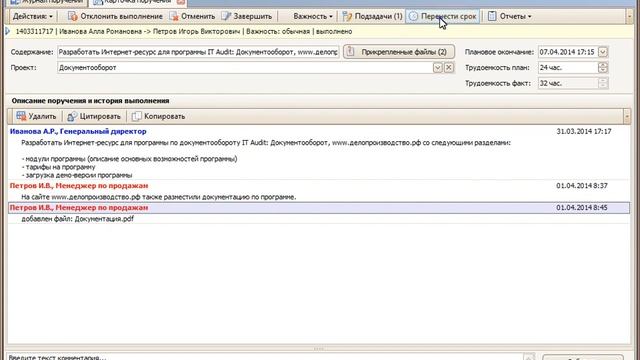Click the Плановое окончание date field
The height and width of the screenshot is (360, 640).
coord(567,52)
